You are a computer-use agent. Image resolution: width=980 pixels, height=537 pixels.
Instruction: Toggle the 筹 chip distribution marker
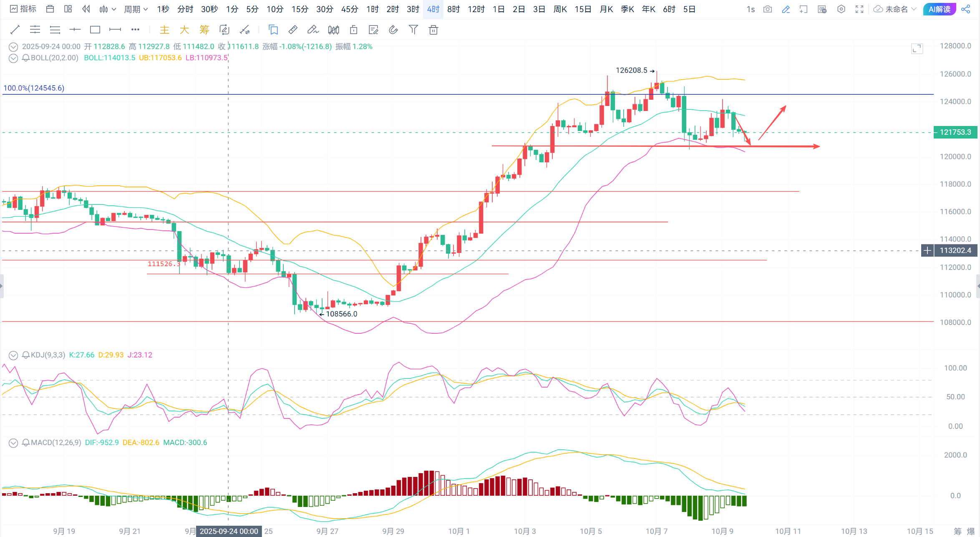tap(204, 30)
